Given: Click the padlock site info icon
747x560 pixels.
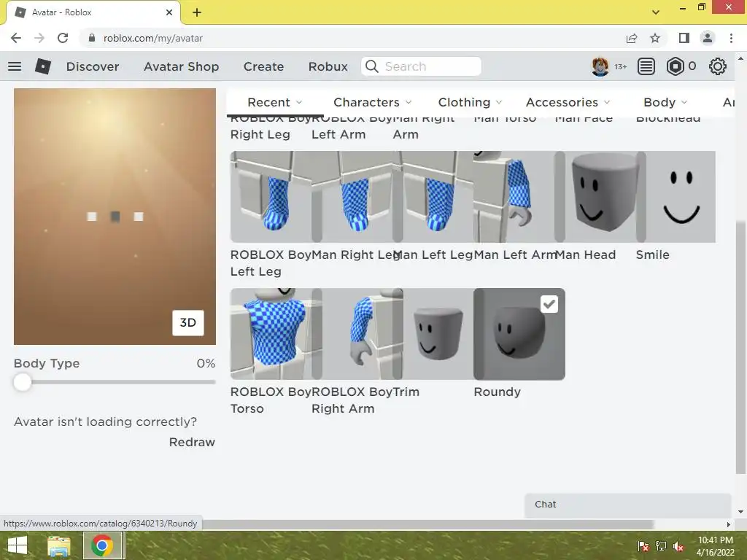Looking at the screenshot, I should [x=92, y=38].
